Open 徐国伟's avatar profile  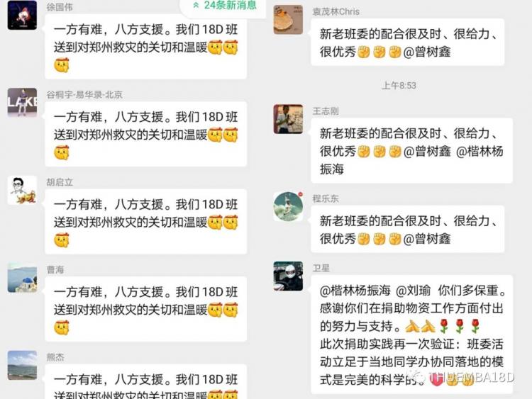[22, 15]
